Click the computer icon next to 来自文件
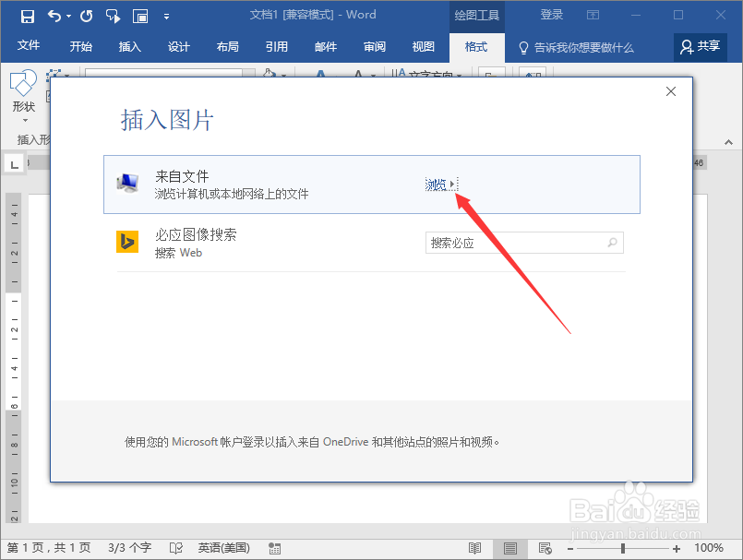Viewport: 743px width, 560px height. pos(127,182)
